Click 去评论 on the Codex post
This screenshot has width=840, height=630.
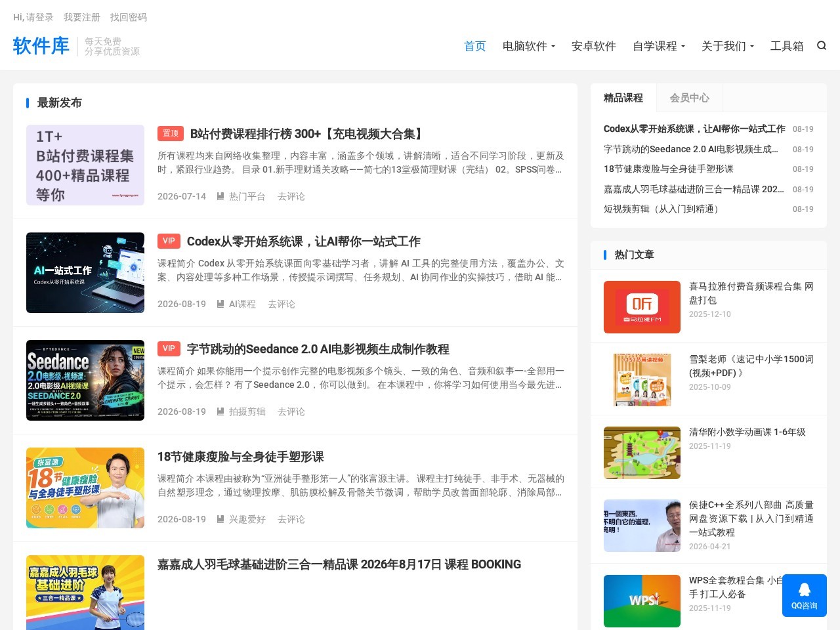click(282, 304)
